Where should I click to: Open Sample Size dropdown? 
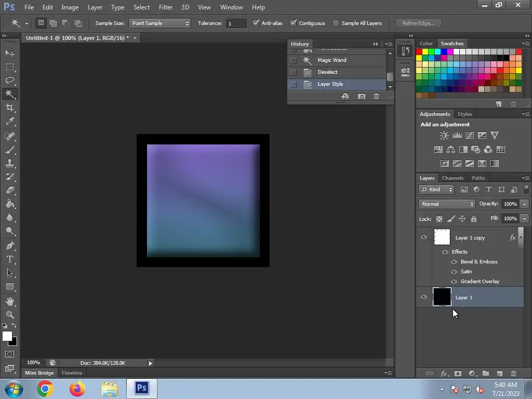pos(160,23)
